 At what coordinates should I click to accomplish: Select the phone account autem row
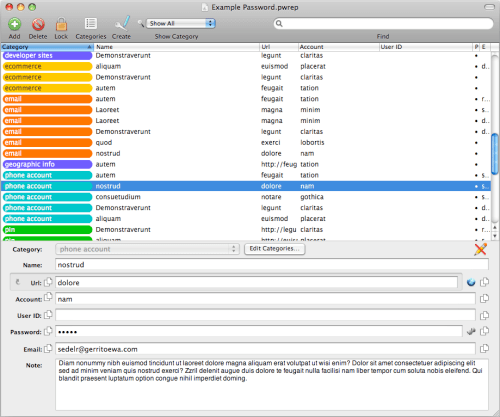click(x=246, y=175)
